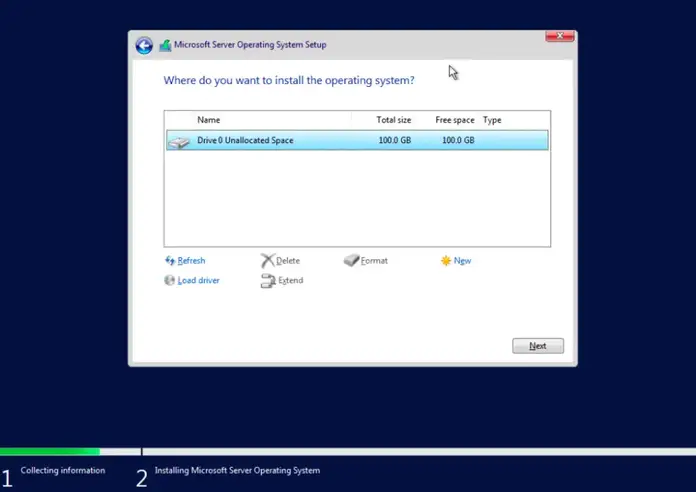Click the Delete X icon
The width and height of the screenshot is (696, 492).
point(267,261)
